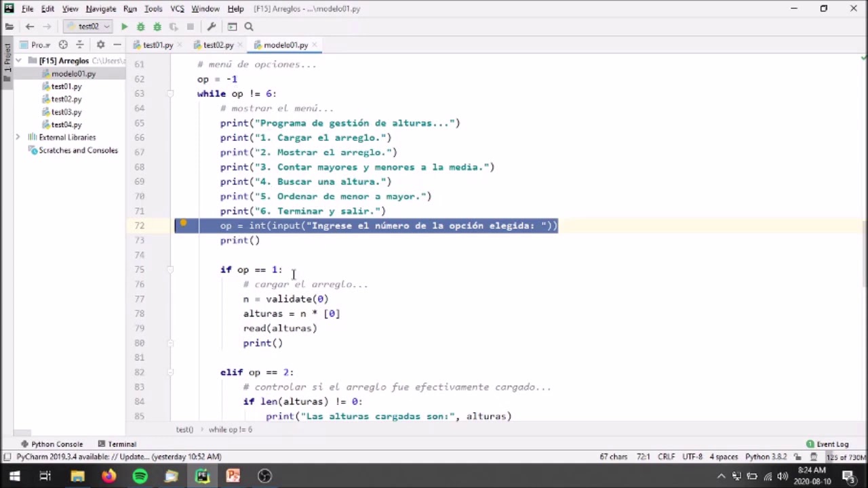This screenshot has width=868, height=488.
Task: Click the run anything window icon
Action: click(x=232, y=26)
